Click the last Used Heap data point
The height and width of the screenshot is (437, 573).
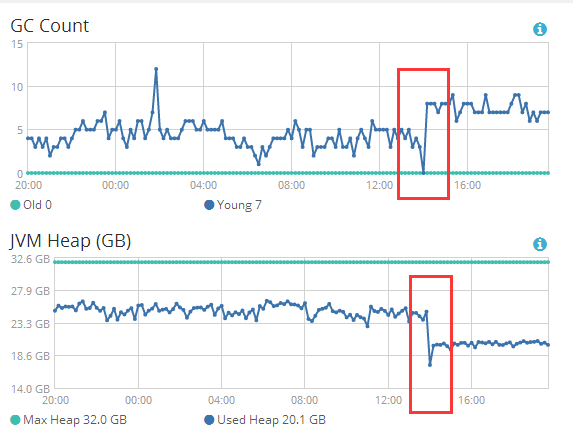pos(548,345)
